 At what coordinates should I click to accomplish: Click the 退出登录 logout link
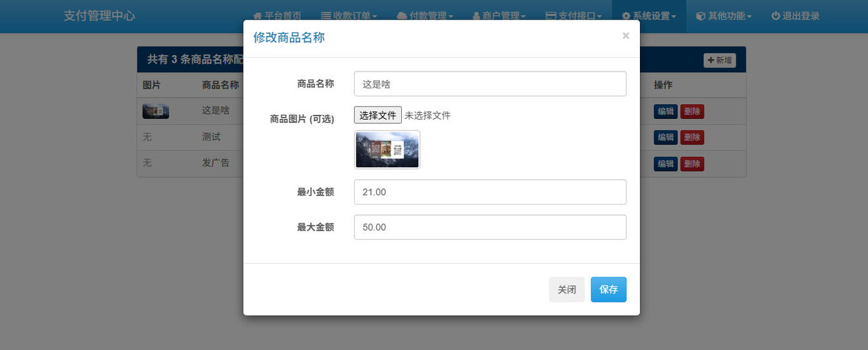(795, 16)
